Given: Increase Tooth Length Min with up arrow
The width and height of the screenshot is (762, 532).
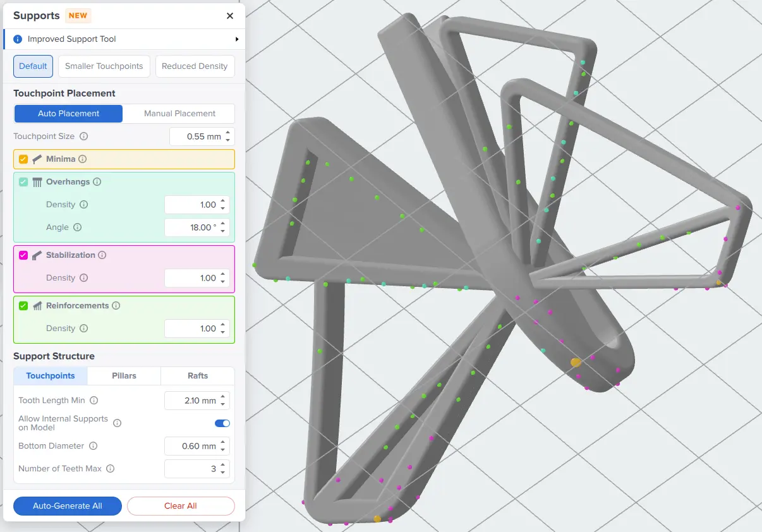Looking at the screenshot, I should 223,397.
